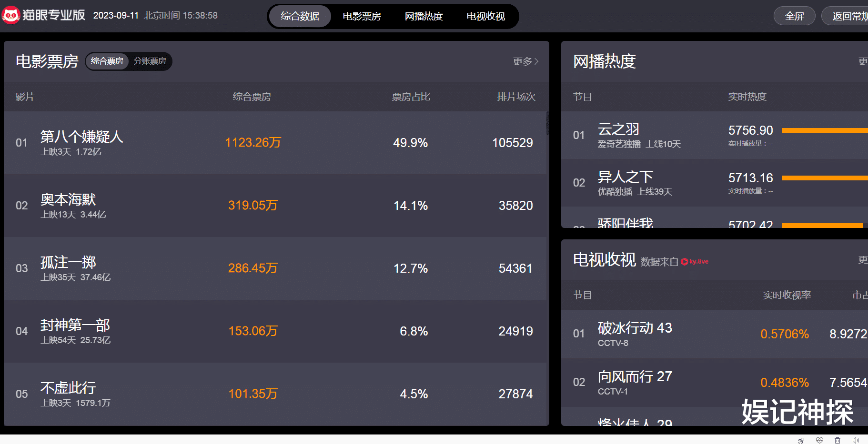Switch to the 分账票房 toggle option
The height and width of the screenshot is (444, 868).
(150, 61)
